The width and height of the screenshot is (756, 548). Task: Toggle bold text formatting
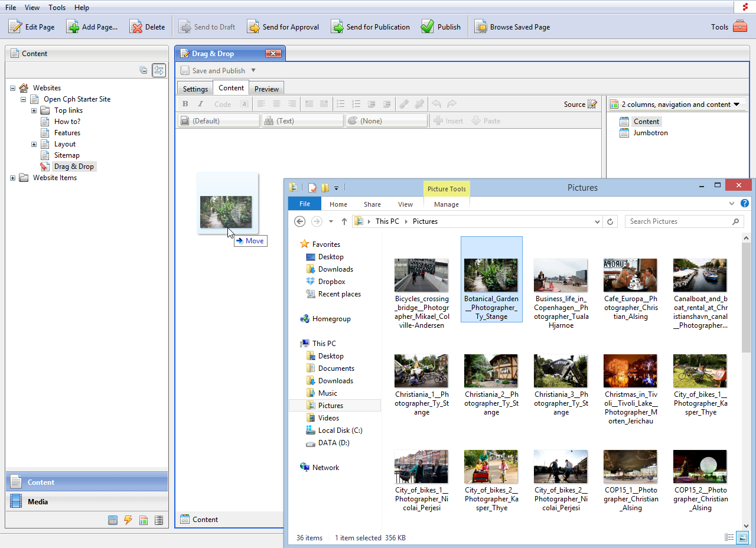(x=185, y=103)
